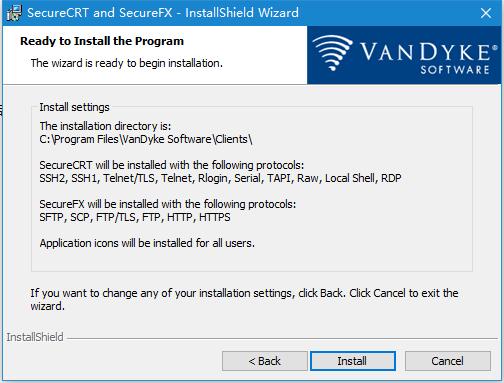Click the SFTP, SCP, FTP protocol list

[x=135, y=217]
